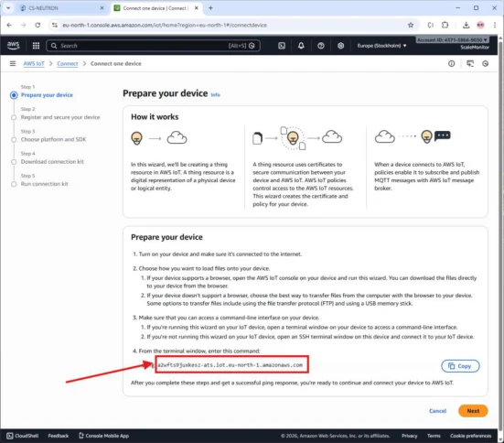This screenshot has height=443, width=504.
Task: Open the clock-style icon at the breadcrumb bar's right end
Action: point(486,64)
